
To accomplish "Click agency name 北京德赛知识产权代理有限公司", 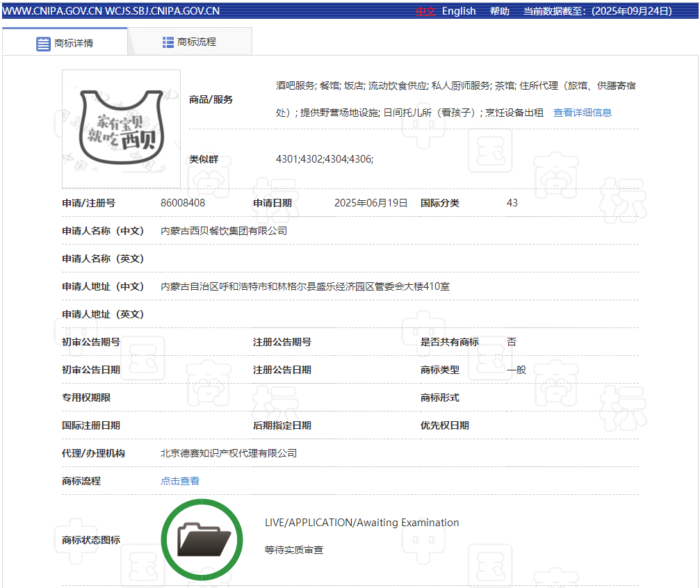I will tap(229, 453).
